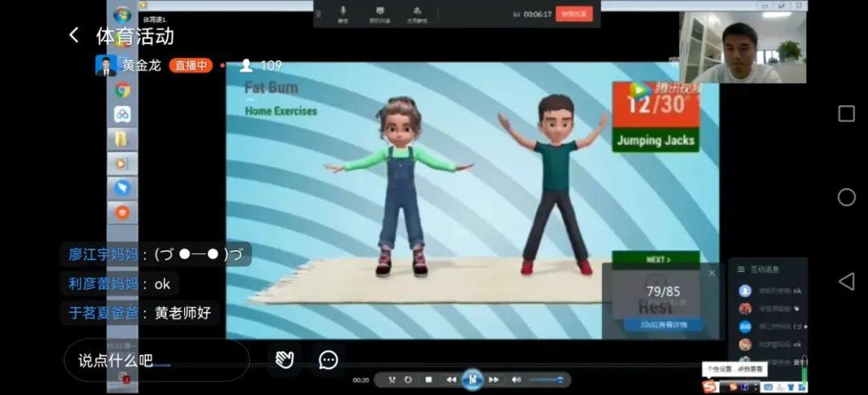The width and height of the screenshot is (868, 395).
Task: Open the chat bubble messages icon
Action: [328, 360]
